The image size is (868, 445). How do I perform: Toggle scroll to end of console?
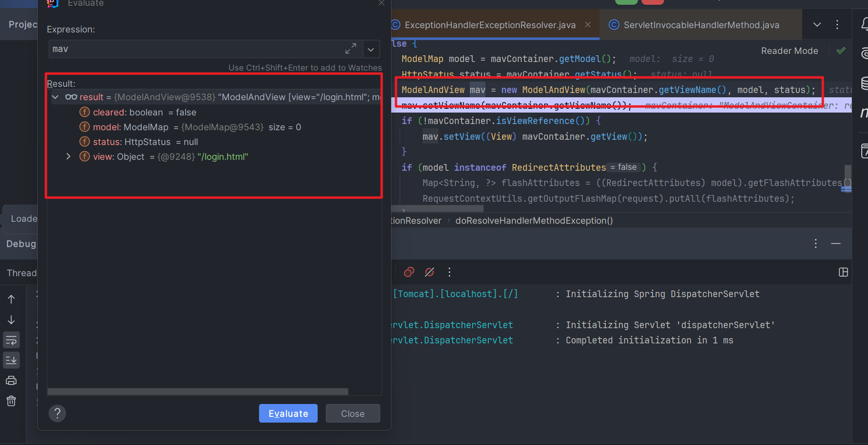[x=11, y=360]
